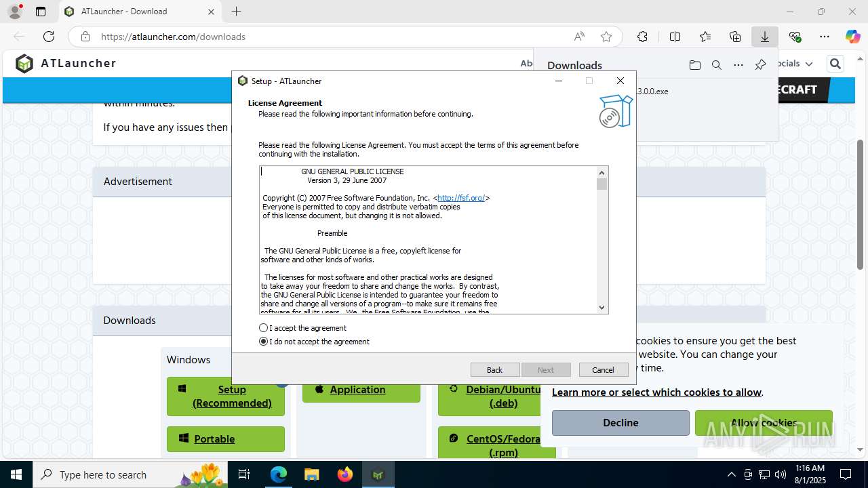Open Firefox from taskbar

(x=344, y=474)
